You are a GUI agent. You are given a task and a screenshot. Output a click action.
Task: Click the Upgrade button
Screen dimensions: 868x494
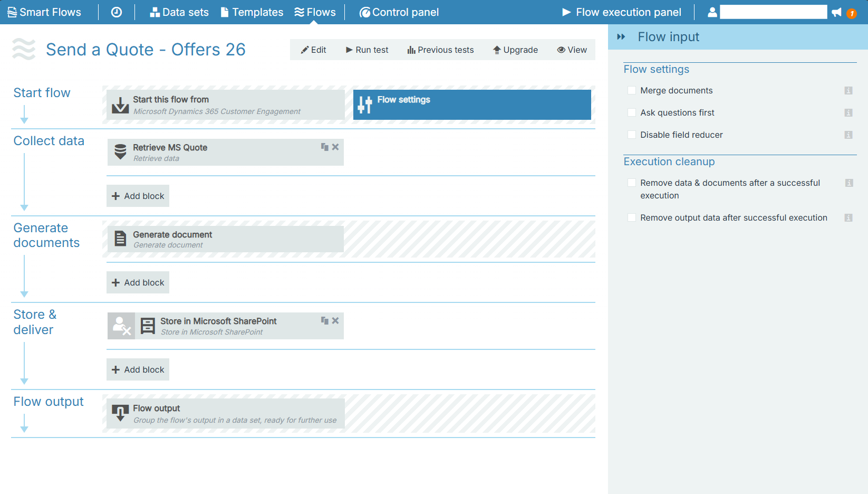(x=516, y=50)
